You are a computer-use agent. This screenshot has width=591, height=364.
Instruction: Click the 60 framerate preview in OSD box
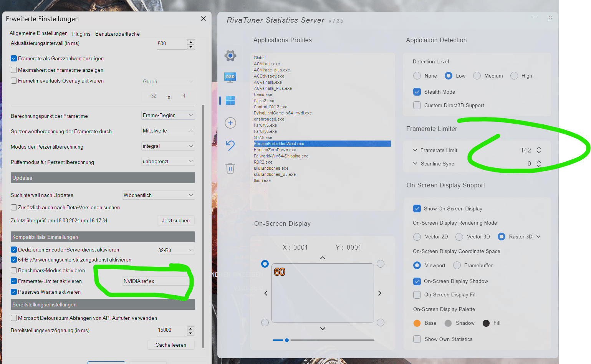click(280, 272)
